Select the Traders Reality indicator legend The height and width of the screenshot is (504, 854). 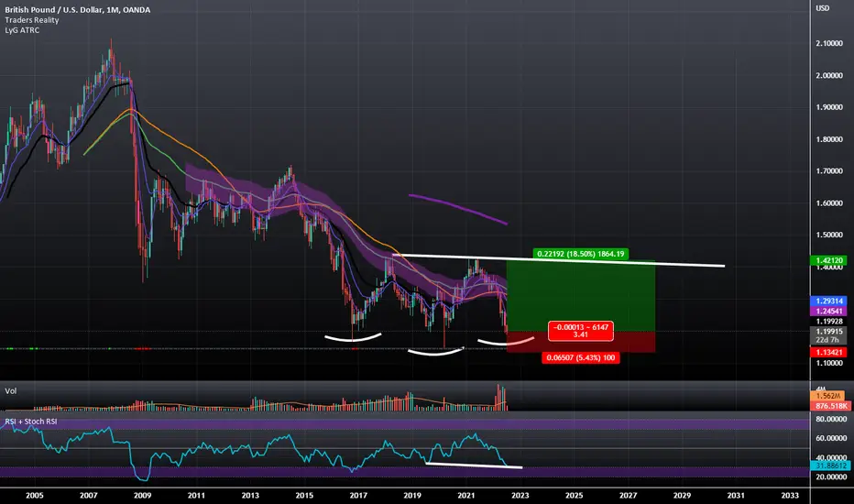[x=31, y=20]
